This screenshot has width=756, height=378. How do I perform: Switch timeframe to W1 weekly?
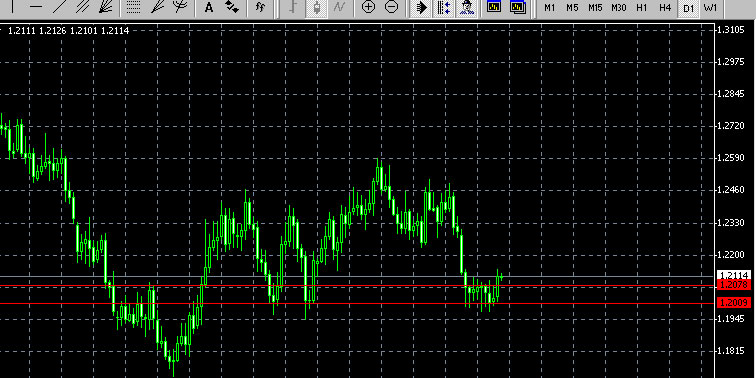click(x=711, y=8)
